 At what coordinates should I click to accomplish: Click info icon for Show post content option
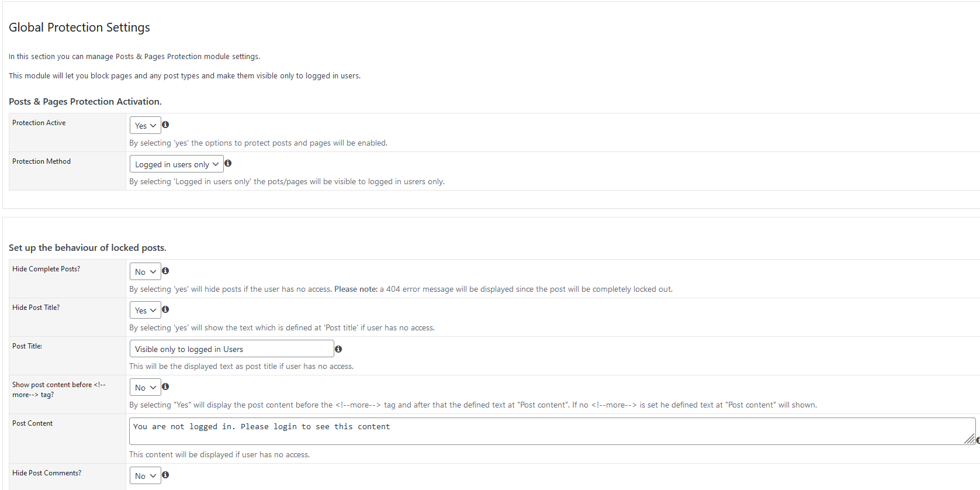tap(165, 387)
